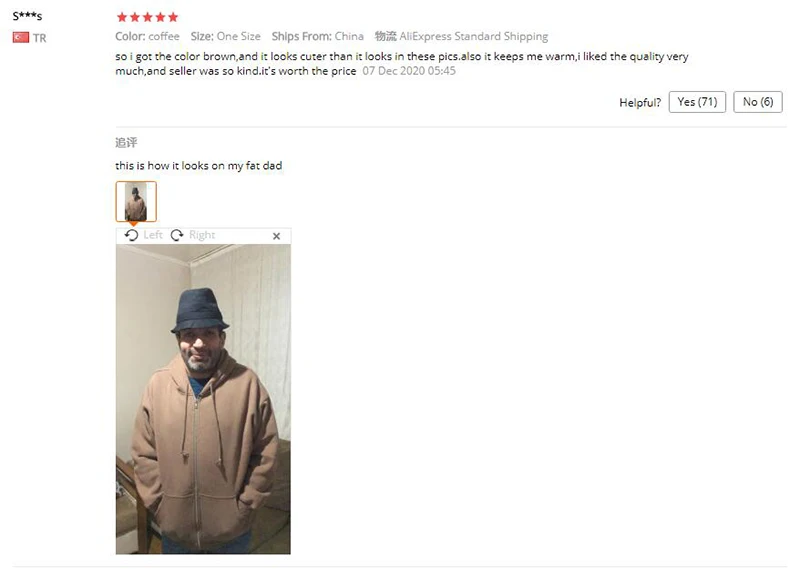Click the third red rating star
This screenshot has height=569, width=800.
(x=147, y=17)
